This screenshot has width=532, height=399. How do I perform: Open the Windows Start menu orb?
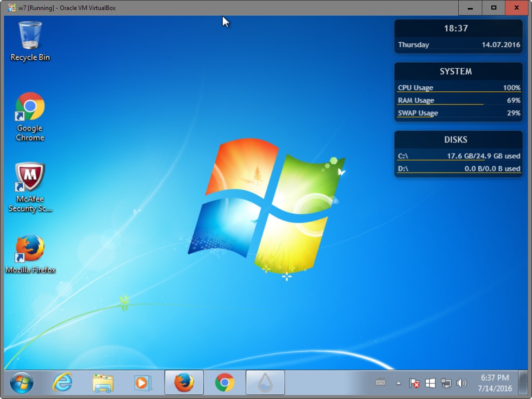(x=22, y=383)
